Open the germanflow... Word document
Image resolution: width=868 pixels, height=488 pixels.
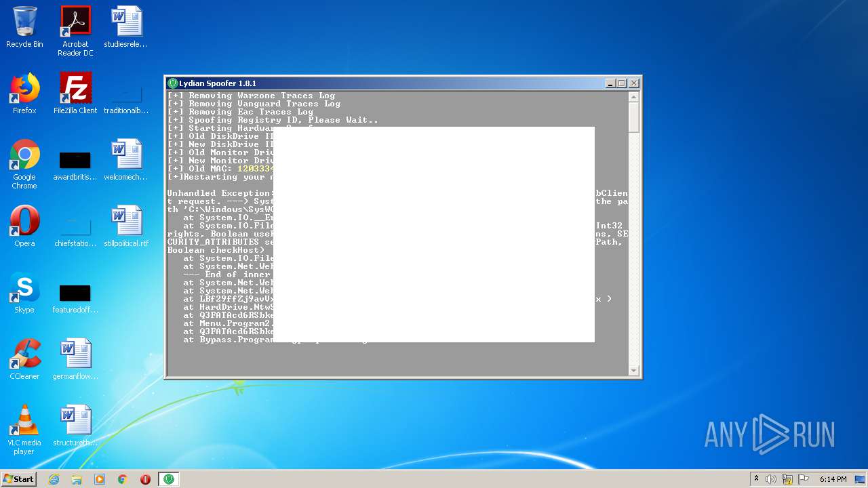click(75, 359)
